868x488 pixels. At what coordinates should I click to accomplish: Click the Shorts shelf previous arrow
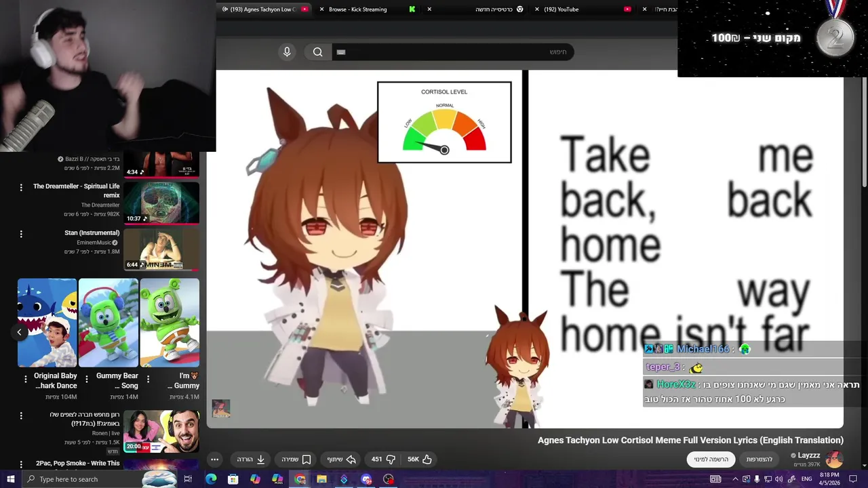click(x=19, y=332)
